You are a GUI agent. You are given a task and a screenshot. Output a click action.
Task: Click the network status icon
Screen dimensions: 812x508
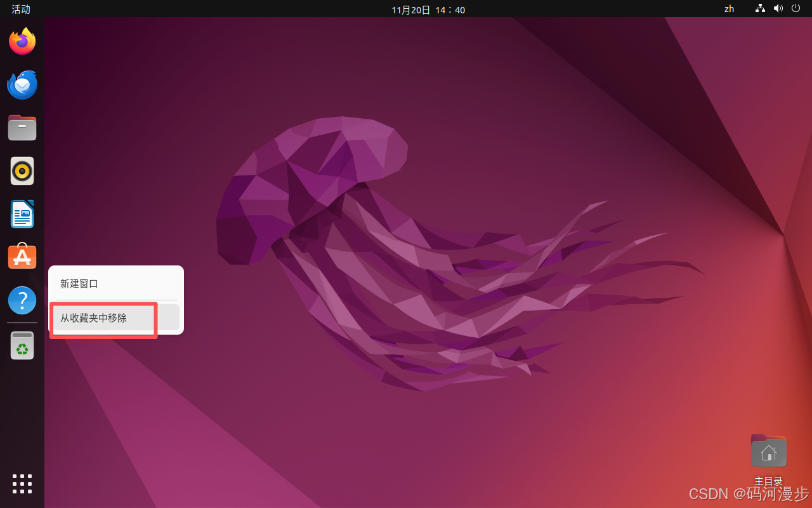(760, 9)
